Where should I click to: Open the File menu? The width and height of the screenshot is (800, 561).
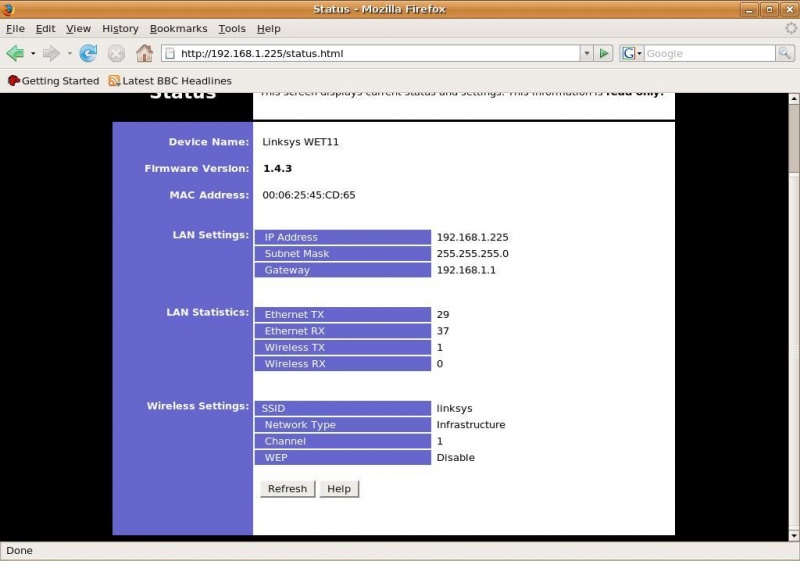tap(15, 29)
